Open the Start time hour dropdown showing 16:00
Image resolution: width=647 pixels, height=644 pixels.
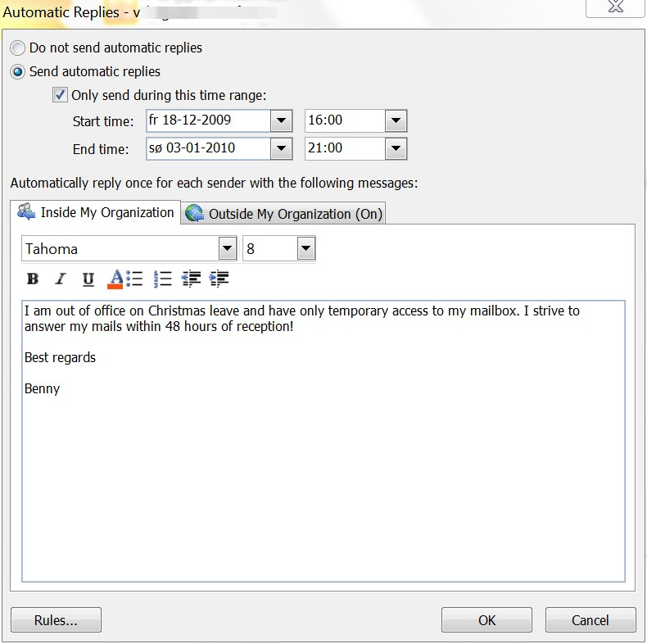pyautogui.click(x=396, y=120)
